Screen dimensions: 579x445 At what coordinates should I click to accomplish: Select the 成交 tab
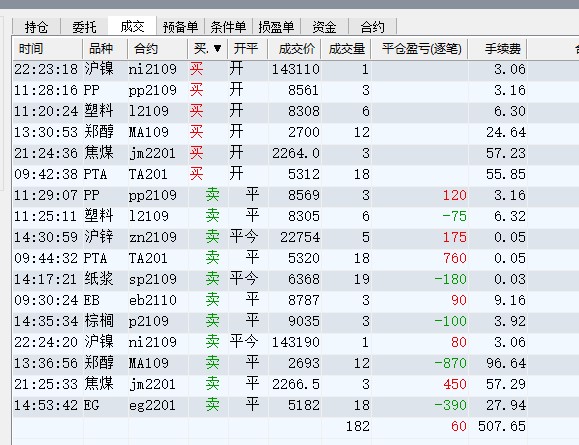[132, 26]
